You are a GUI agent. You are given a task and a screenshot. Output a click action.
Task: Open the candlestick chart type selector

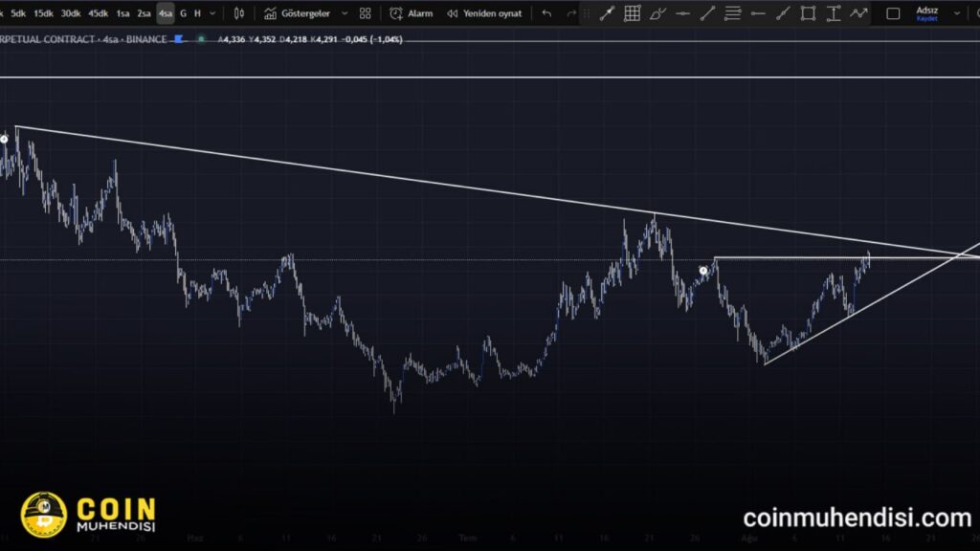(x=239, y=13)
